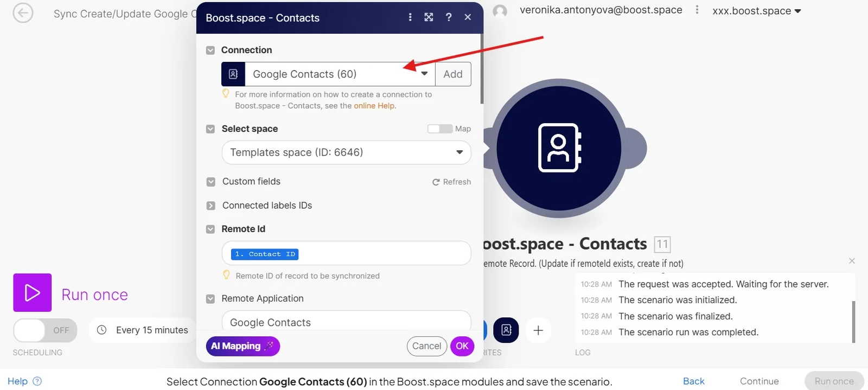Click the Remote Id input field
868x390 pixels.
click(346, 253)
